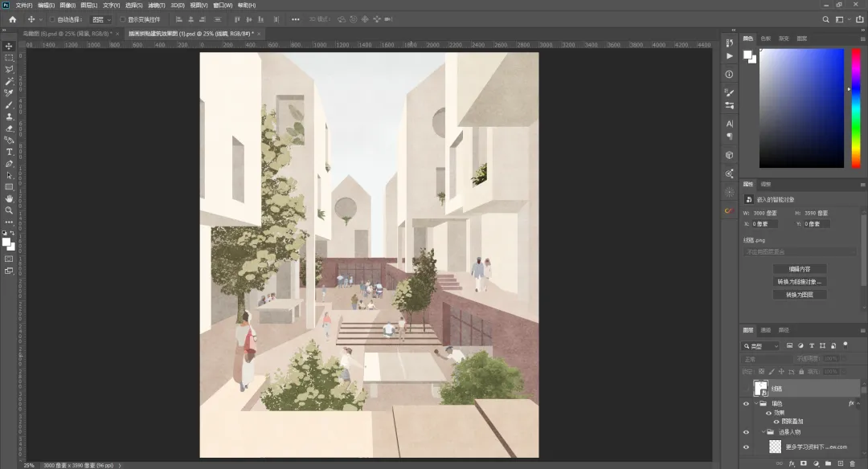868x469 pixels.
Task: Switch to the 通道 panel tab
Action: tap(766, 330)
